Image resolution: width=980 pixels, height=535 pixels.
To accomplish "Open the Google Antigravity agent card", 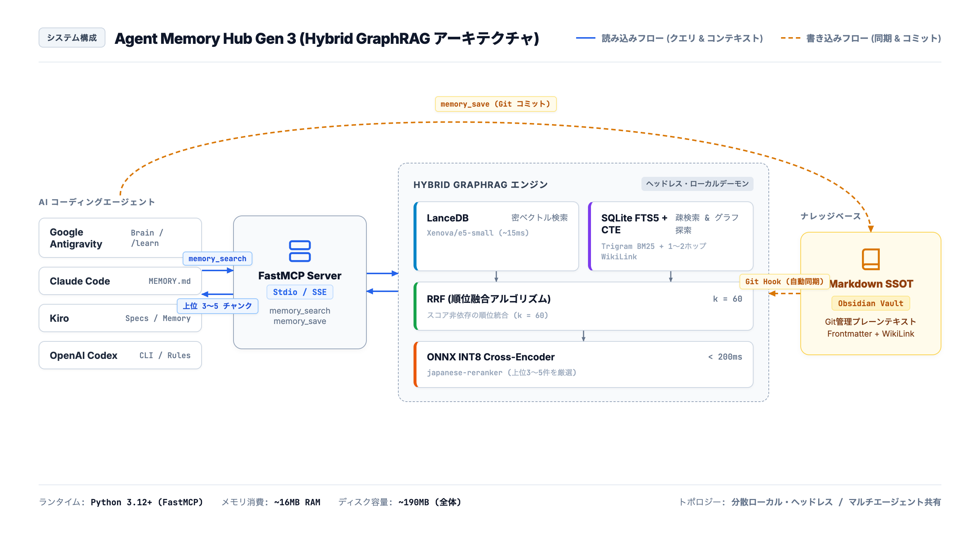I will [120, 238].
